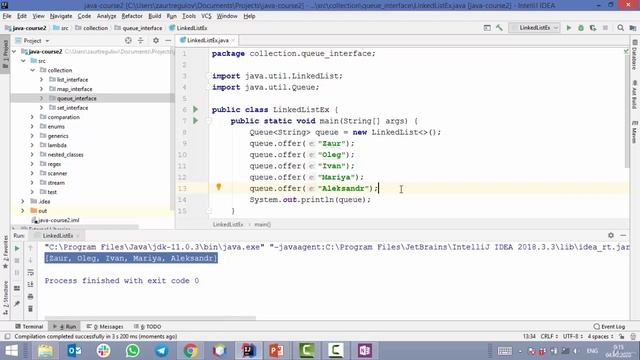
Task: Change indent setting 4 spaces
Action: 600,336
